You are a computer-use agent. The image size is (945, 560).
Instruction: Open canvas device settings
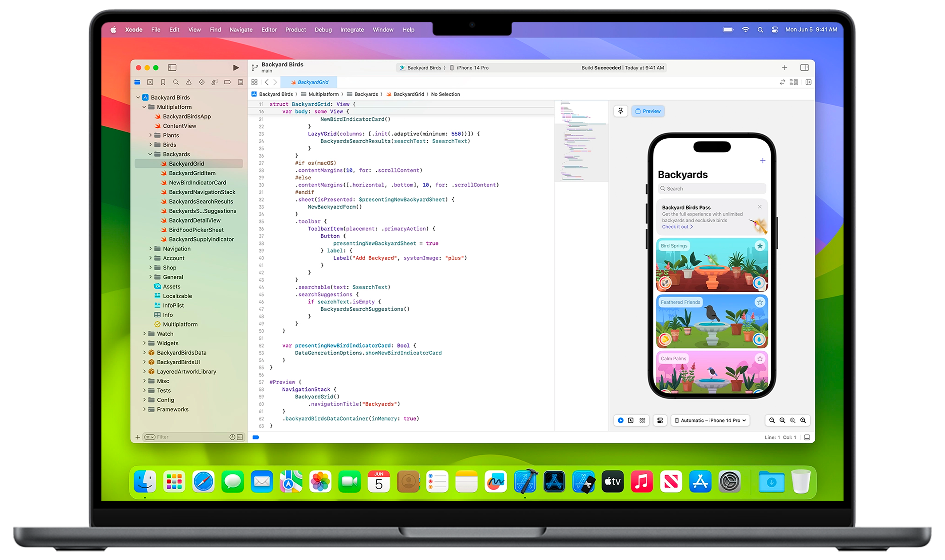click(660, 420)
